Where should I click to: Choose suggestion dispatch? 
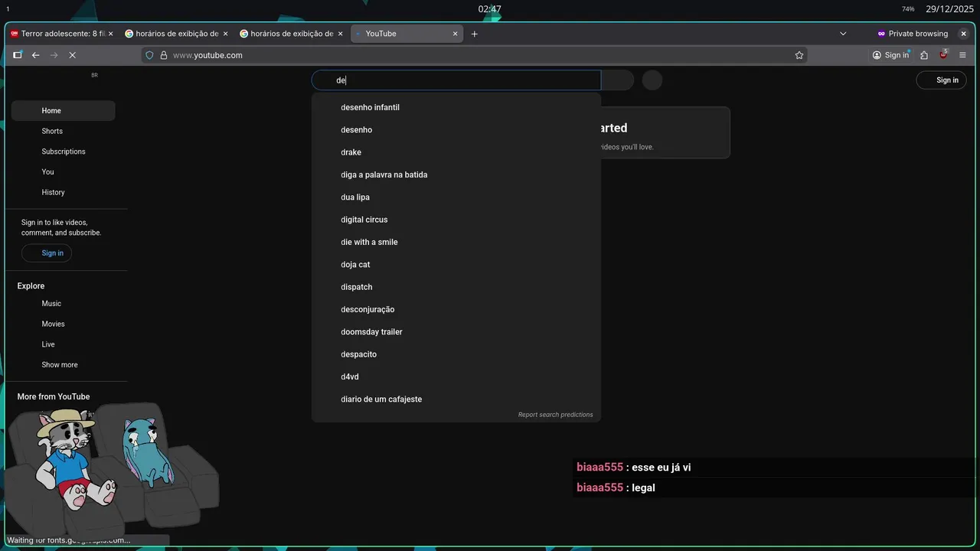pyautogui.click(x=456, y=287)
